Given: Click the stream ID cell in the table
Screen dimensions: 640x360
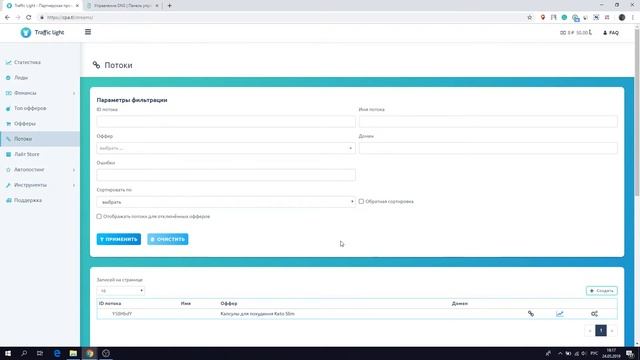Looking at the screenshot, I should pos(122,314).
